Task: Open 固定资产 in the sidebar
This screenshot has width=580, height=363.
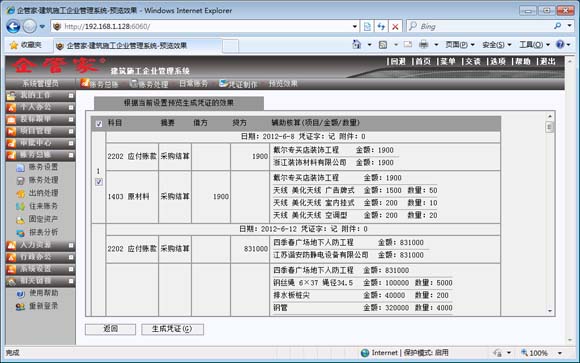Action: point(37,219)
